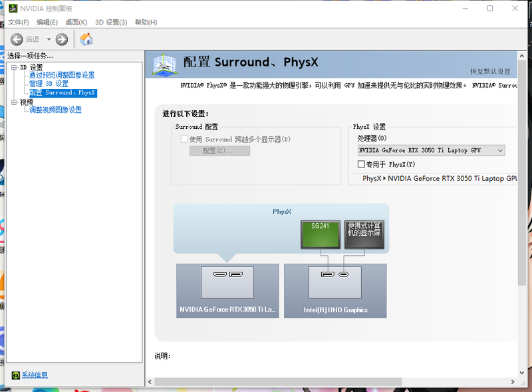Viewport: 532px width, 392px height.
Task: Click the 后退 label text
Action: 33,39
